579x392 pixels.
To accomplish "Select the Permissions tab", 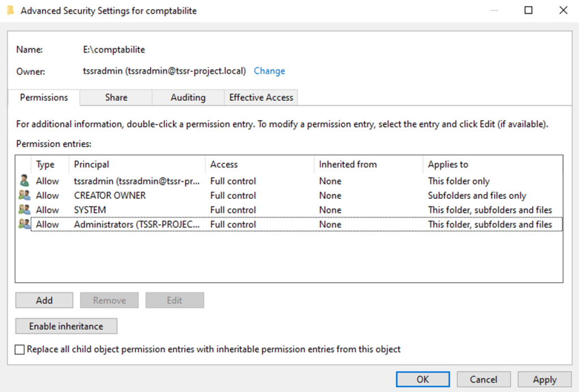I will point(44,98).
